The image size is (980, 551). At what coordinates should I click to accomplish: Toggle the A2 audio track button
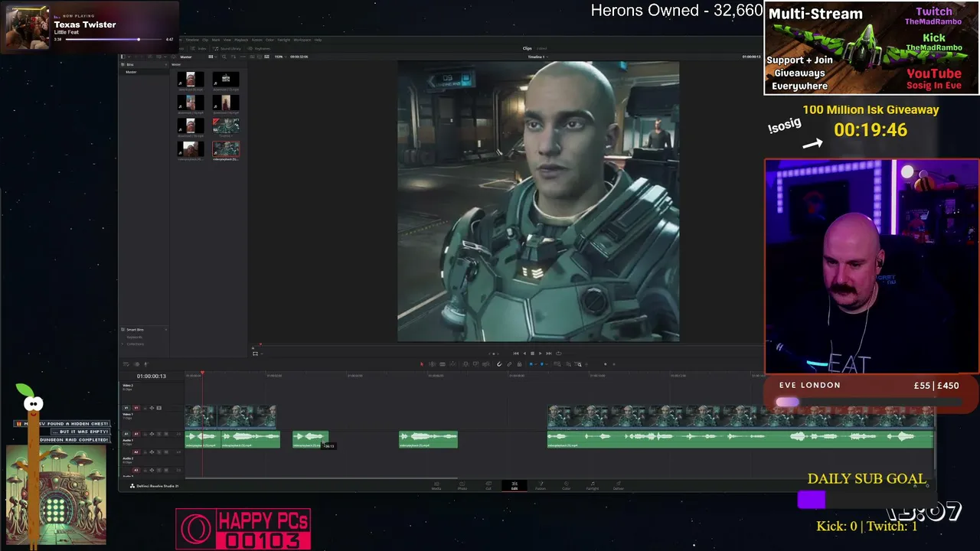click(x=136, y=452)
